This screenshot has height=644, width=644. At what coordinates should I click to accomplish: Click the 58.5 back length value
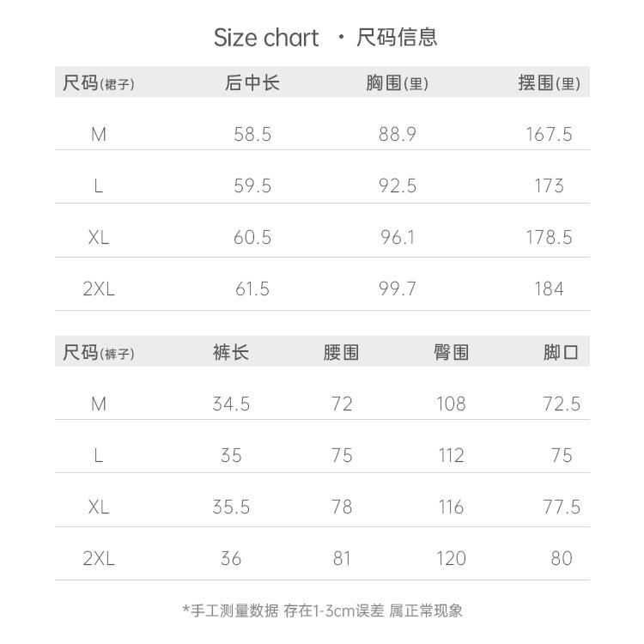click(x=252, y=134)
